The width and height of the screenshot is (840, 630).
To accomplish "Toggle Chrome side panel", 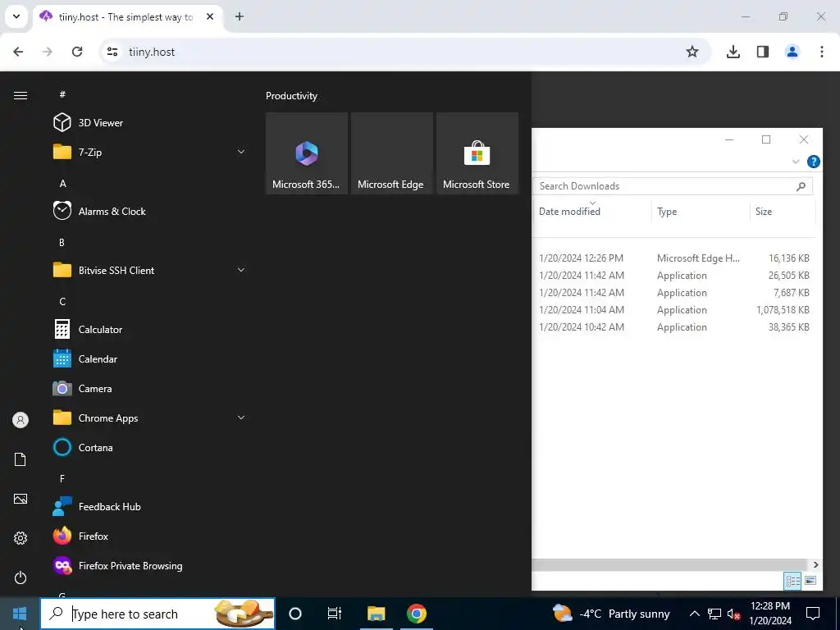I will [763, 52].
